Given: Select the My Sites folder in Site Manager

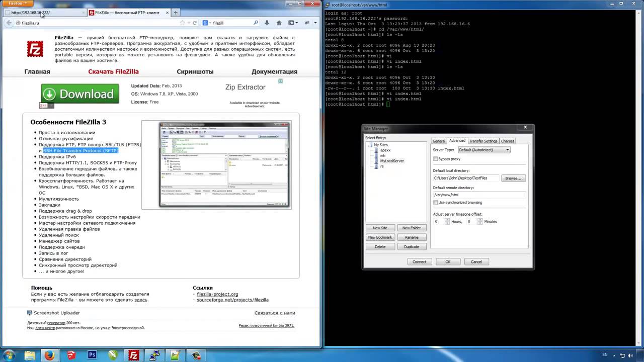Looking at the screenshot, I should [x=380, y=145].
